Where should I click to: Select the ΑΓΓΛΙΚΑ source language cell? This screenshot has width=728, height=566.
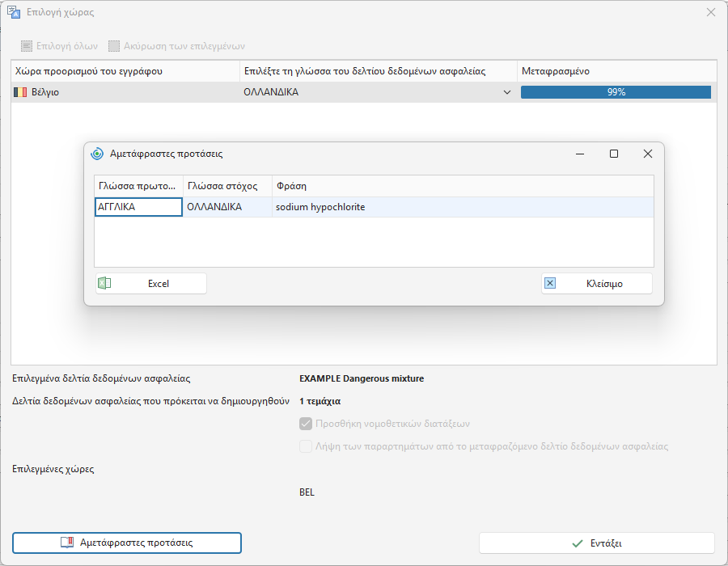tap(138, 207)
